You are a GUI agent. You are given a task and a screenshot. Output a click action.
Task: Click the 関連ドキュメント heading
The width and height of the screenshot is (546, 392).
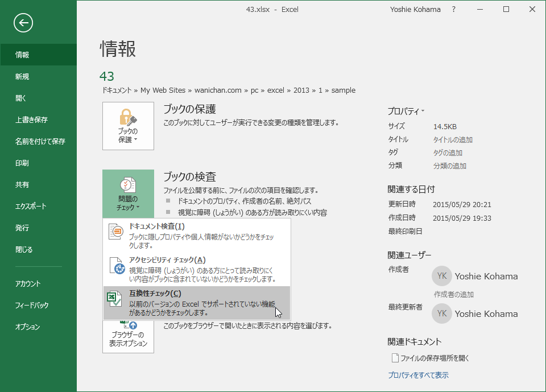[414, 342]
